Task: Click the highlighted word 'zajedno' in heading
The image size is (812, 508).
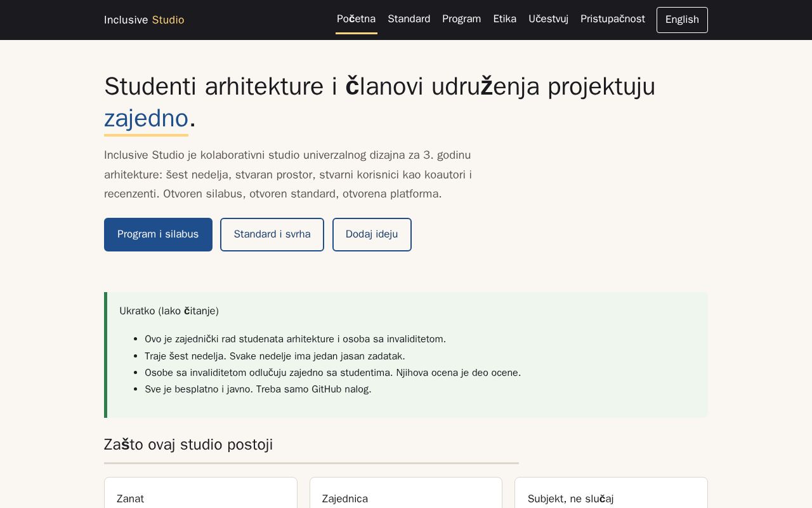Action: tap(147, 119)
